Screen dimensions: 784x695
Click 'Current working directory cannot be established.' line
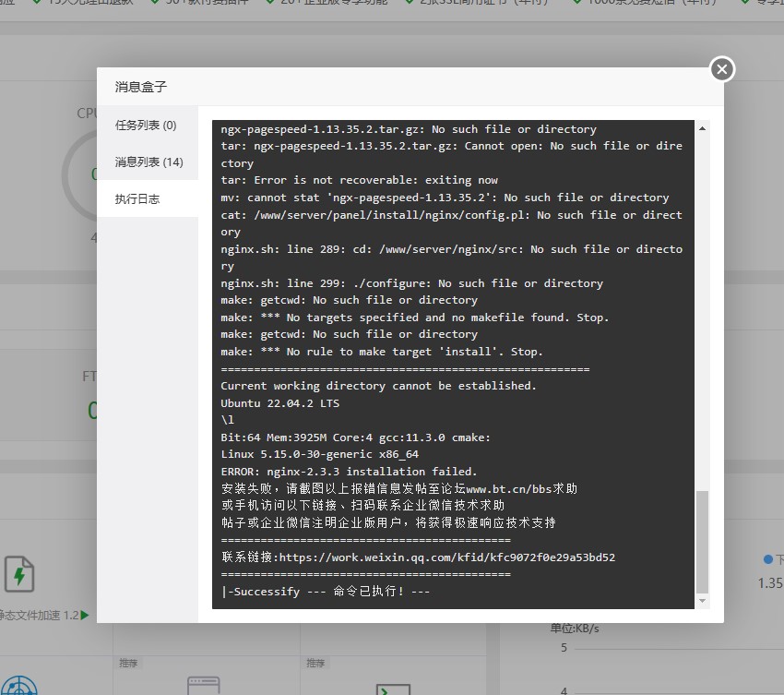click(x=378, y=386)
